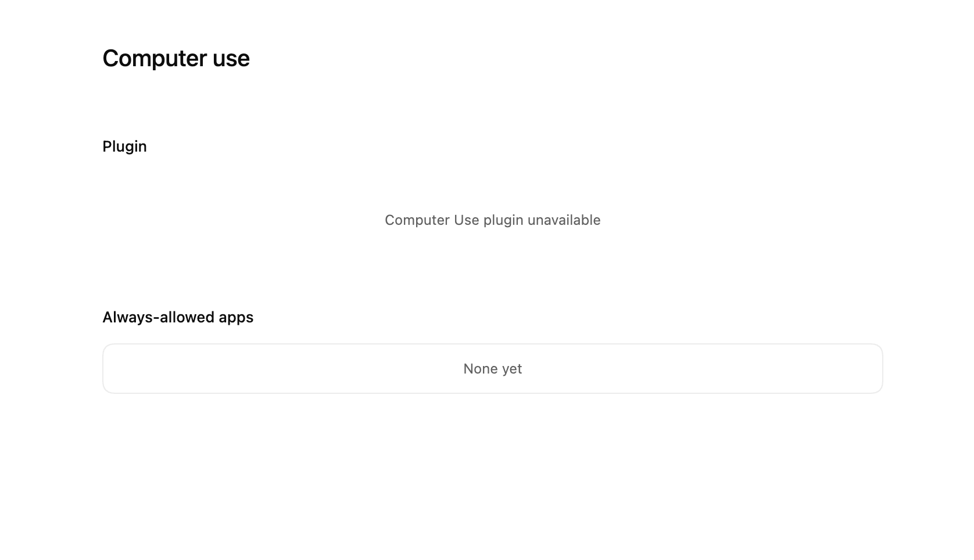Viewport: 974px width, 560px height.
Task: Click the word "apps" in the section heading
Action: click(x=236, y=317)
